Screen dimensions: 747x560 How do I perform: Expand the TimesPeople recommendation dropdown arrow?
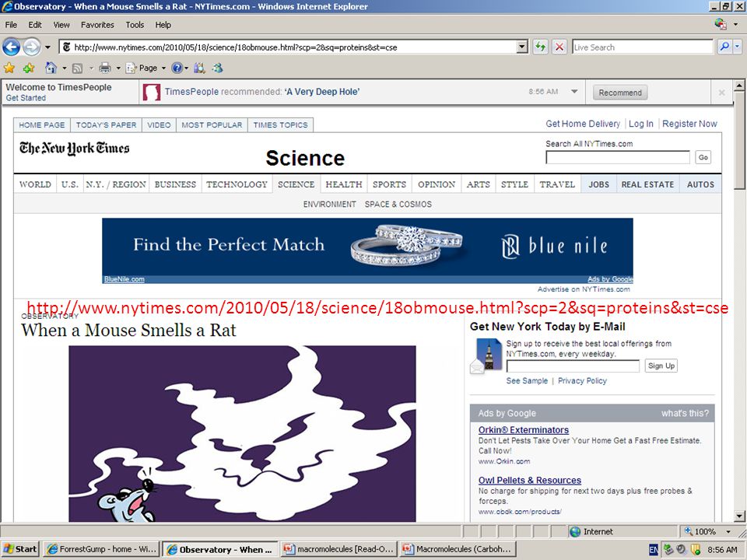tap(574, 92)
